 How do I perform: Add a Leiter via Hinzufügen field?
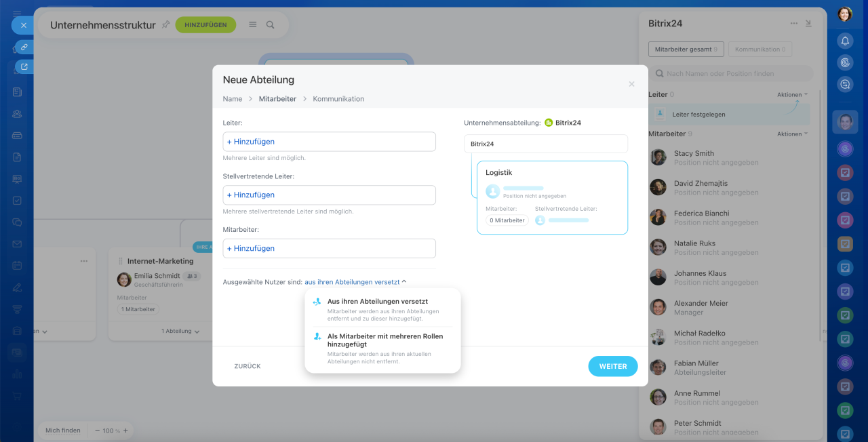tap(329, 142)
